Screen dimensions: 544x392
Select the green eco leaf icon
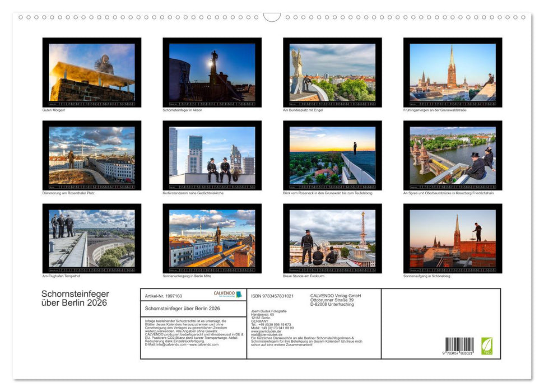click(487, 344)
